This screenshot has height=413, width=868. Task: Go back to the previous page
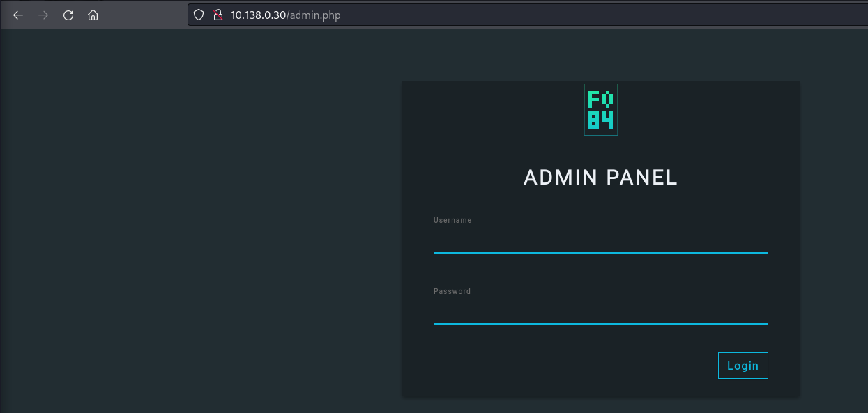tap(18, 15)
